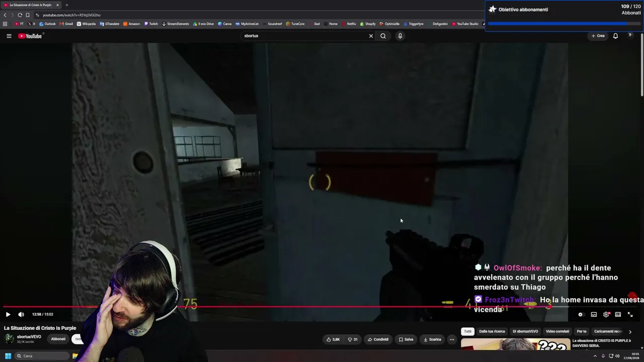Screen dimensions: 644x362
Task: Open video player settings gear
Action: (x=606, y=314)
